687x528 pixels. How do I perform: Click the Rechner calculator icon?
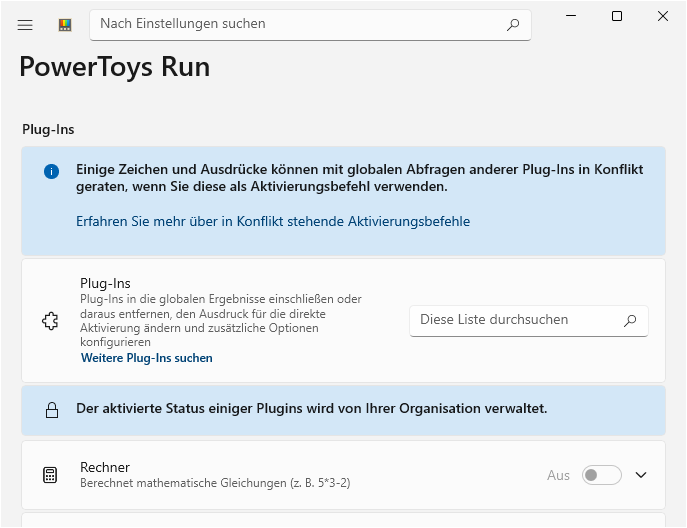[x=50, y=475]
